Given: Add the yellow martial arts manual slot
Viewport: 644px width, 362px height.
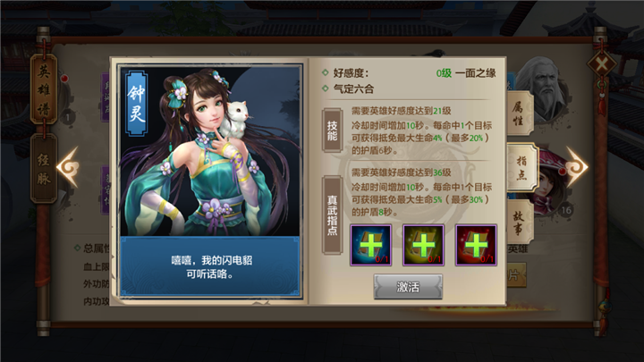Looking at the screenshot, I should (x=423, y=245).
